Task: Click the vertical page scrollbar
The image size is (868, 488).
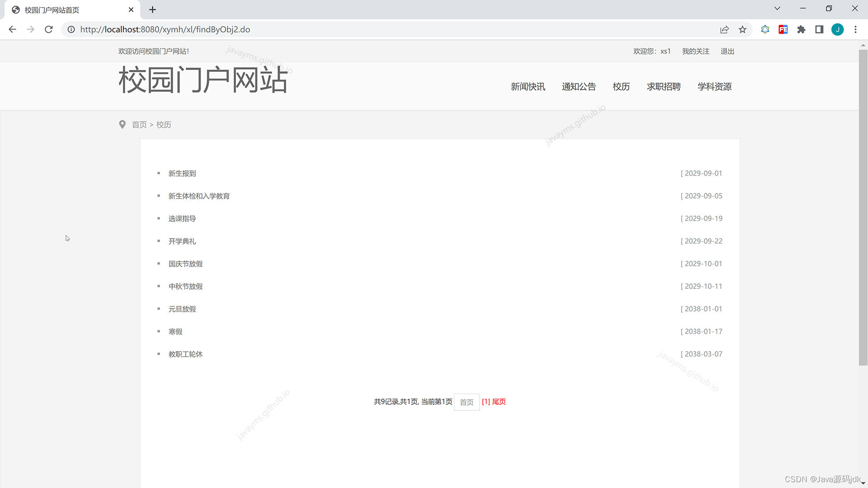Action: [863, 208]
